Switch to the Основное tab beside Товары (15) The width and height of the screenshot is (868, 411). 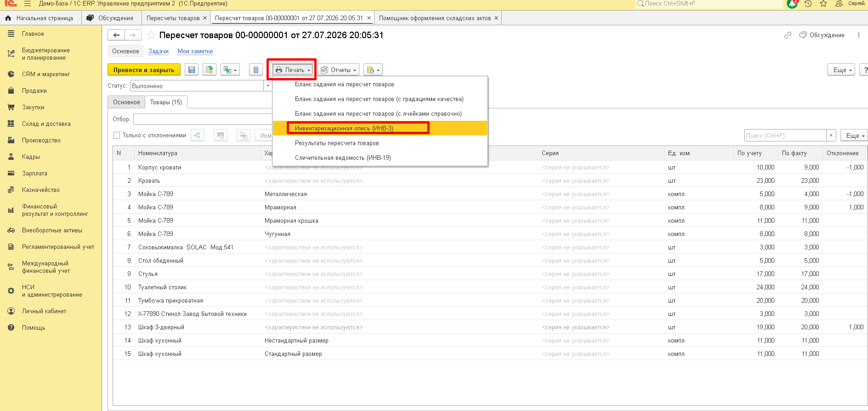(x=126, y=102)
